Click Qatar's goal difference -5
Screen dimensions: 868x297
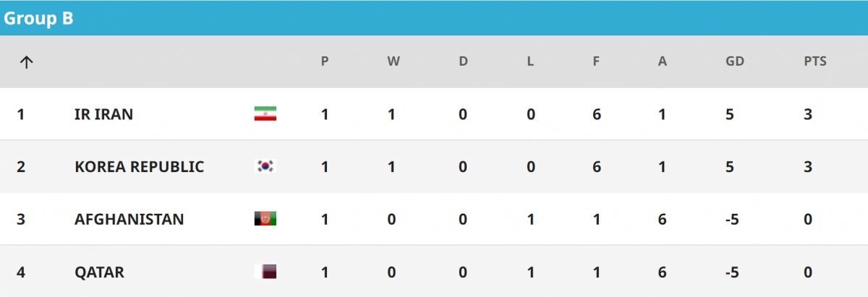point(732,272)
